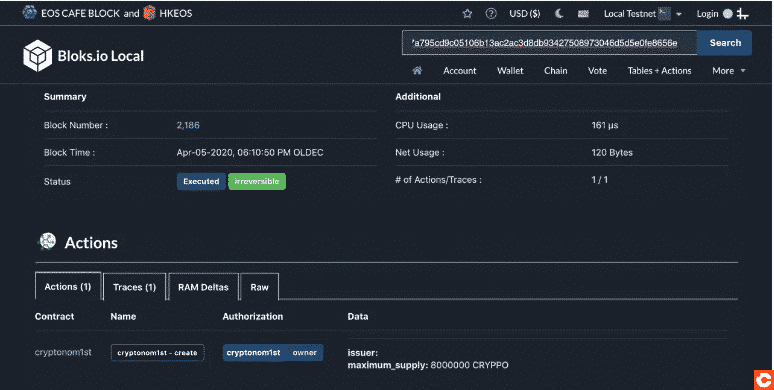Open the Wallet menu item
Screen dimensions: 774x390
(x=510, y=71)
